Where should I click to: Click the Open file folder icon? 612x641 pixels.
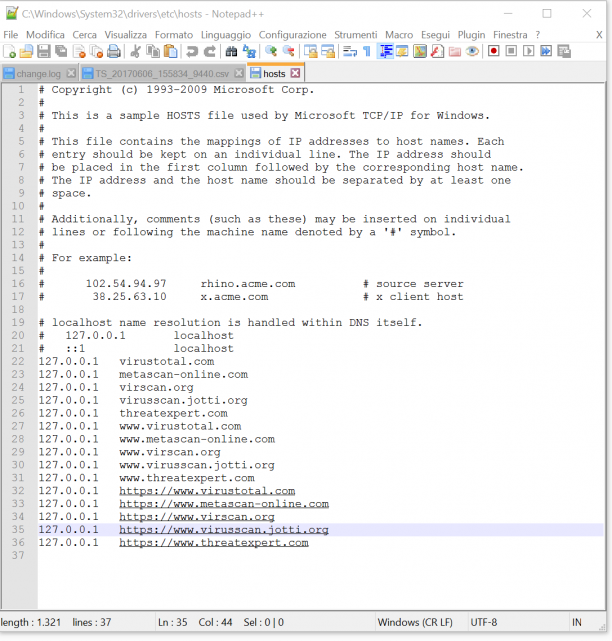26,52
